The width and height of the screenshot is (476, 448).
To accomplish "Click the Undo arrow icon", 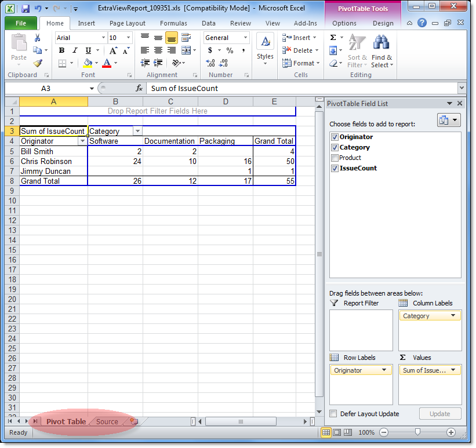I will [x=38, y=8].
